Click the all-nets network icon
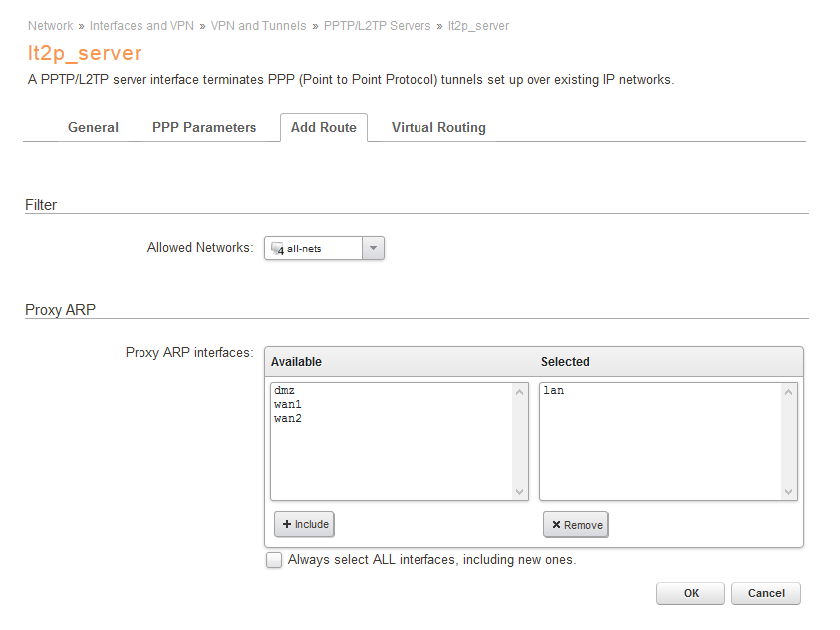This screenshot has height=630, width=840. pos(277,248)
